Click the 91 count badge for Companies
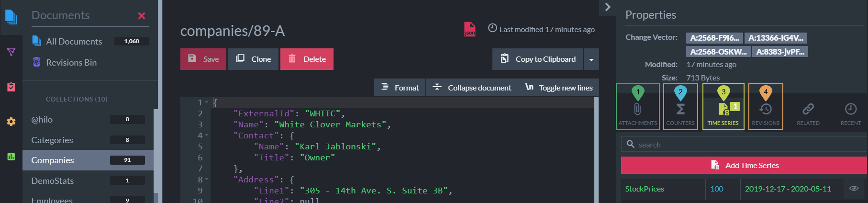This screenshot has width=868, height=203. point(127,160)
